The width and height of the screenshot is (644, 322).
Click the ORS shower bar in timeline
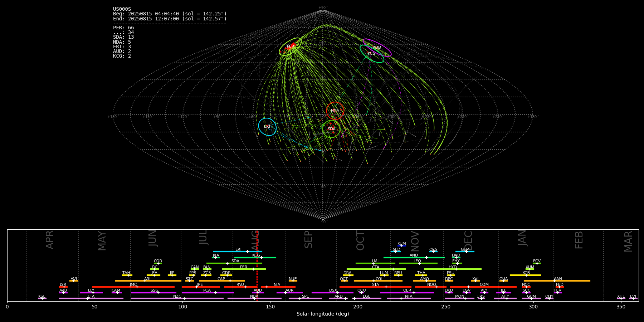(433, 252)
